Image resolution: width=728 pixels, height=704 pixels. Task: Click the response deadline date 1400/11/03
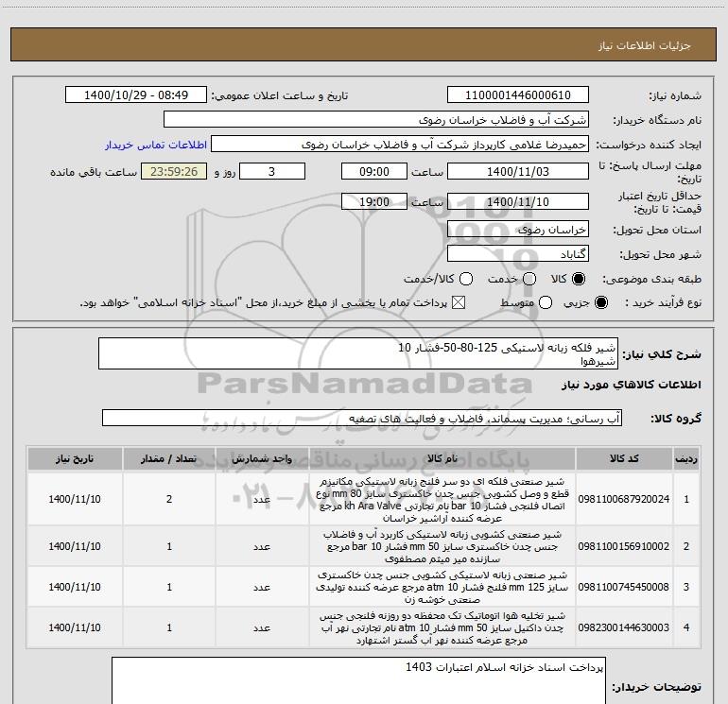(x=518, y=171)
